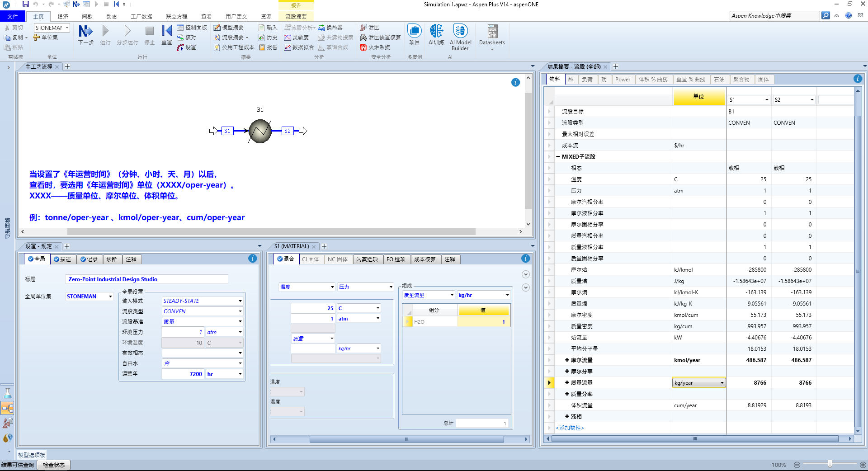The width and height of the screenshot is (868, 471).
Task: Save the simulation using the floppy disk icon
Action: pyautogui.click(x=25, y=4)
